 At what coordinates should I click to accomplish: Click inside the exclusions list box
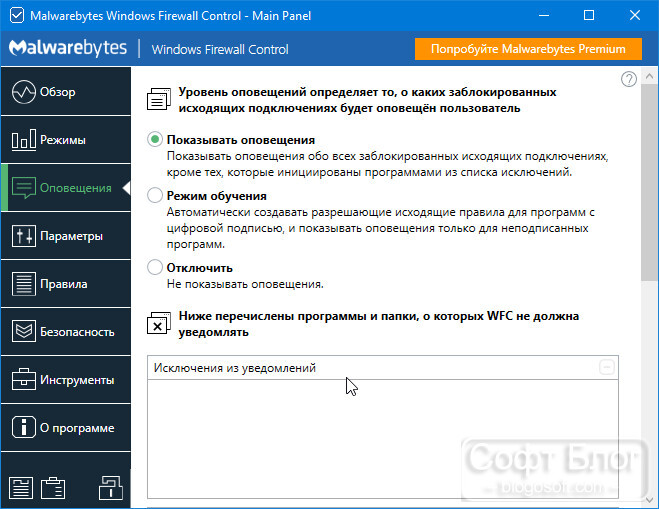(383, 439)
